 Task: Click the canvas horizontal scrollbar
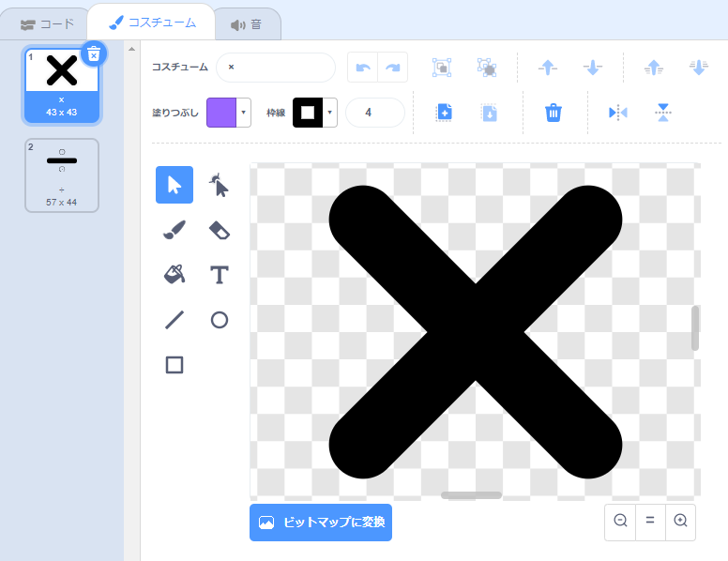pyautogui.click(x=471, y=495)
